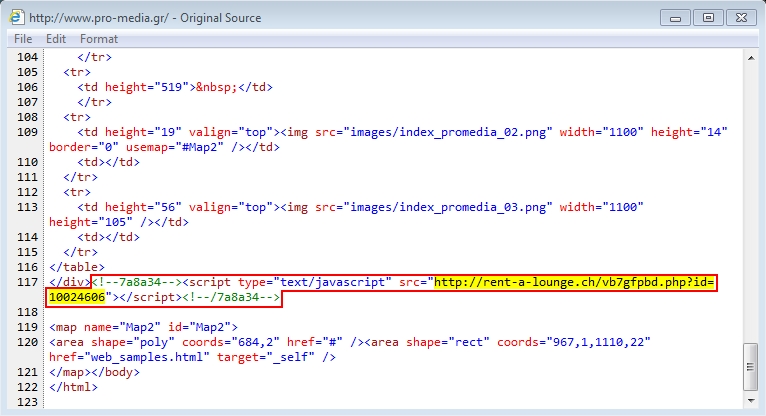Click the </html> closing tag
Screen dimensions: 766x416
point(73,388)
